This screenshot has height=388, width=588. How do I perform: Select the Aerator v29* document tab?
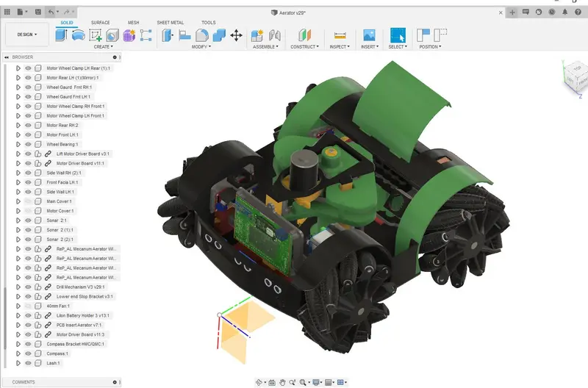point(288,12)
